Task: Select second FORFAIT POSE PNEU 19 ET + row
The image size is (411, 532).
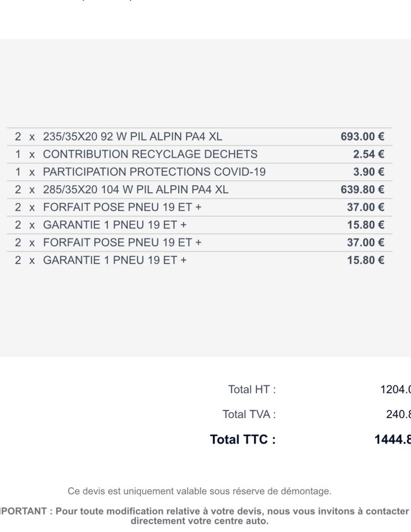Action: (x=200, y=243)
